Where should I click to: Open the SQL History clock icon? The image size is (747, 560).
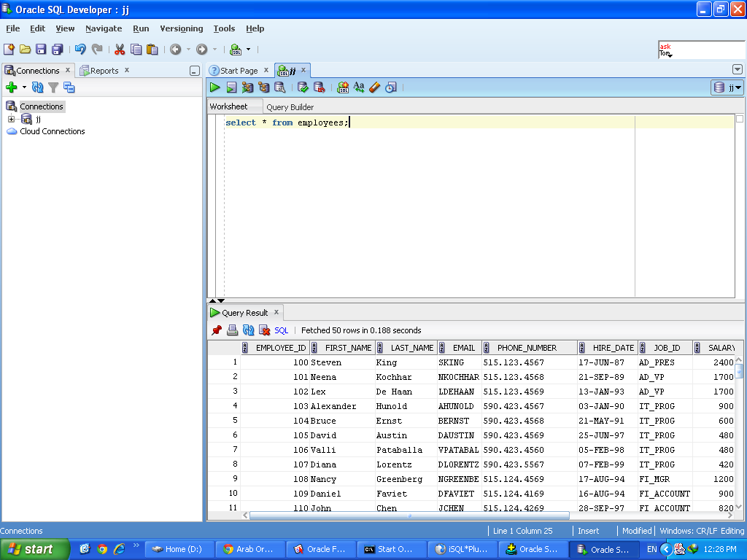click(391, 87)
